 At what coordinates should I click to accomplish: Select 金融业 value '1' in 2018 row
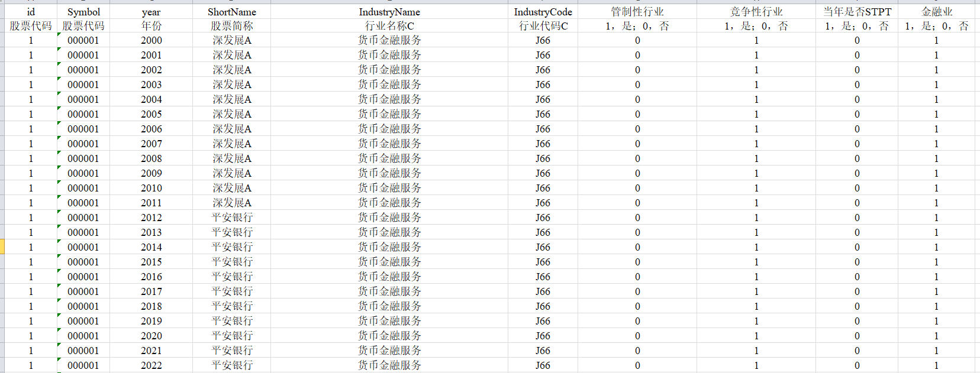point(936,306)
